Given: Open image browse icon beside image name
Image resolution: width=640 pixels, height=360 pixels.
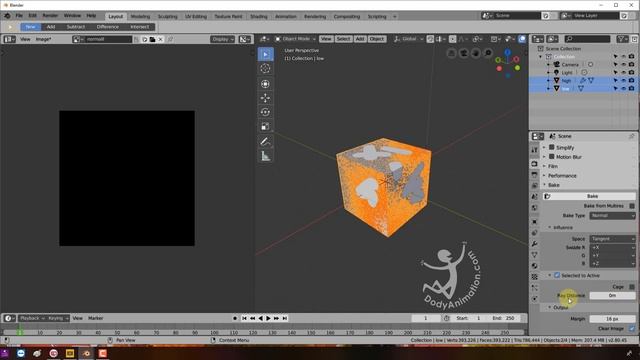Looking at the screenshot, I should point(78,39).
